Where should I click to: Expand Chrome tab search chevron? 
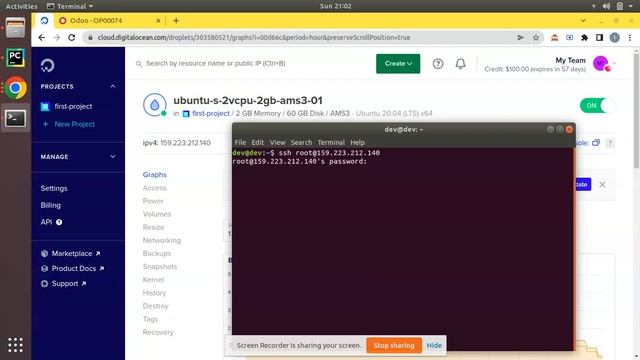point(583,20)
